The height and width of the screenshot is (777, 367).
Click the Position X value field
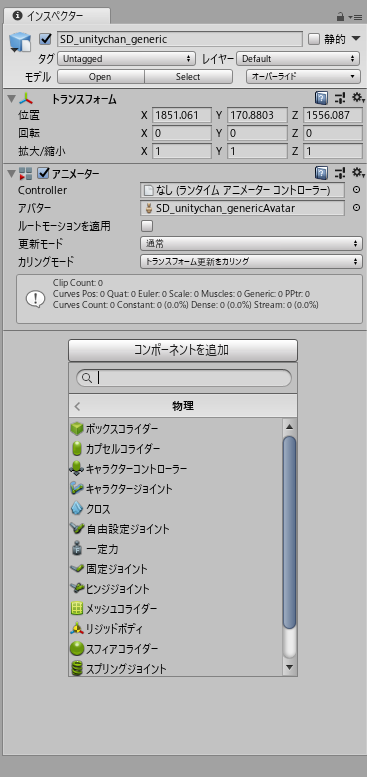[182, 115]
